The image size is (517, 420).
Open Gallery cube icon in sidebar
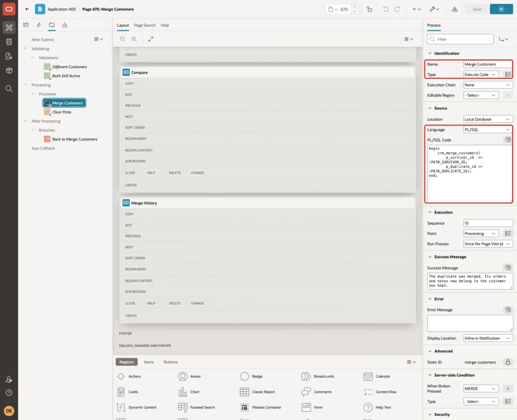coord(9,71)
